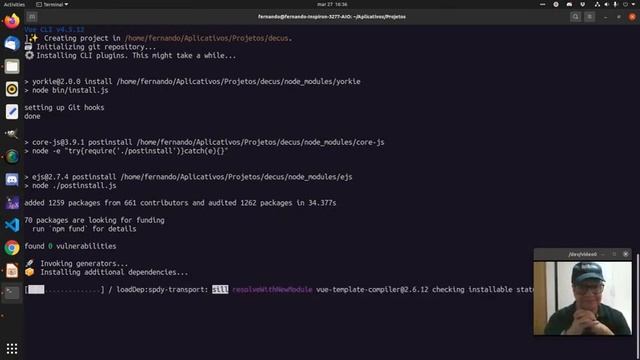Open Discord from the dock
Viewport: 640px width, 360px height.
click(12, 180)
